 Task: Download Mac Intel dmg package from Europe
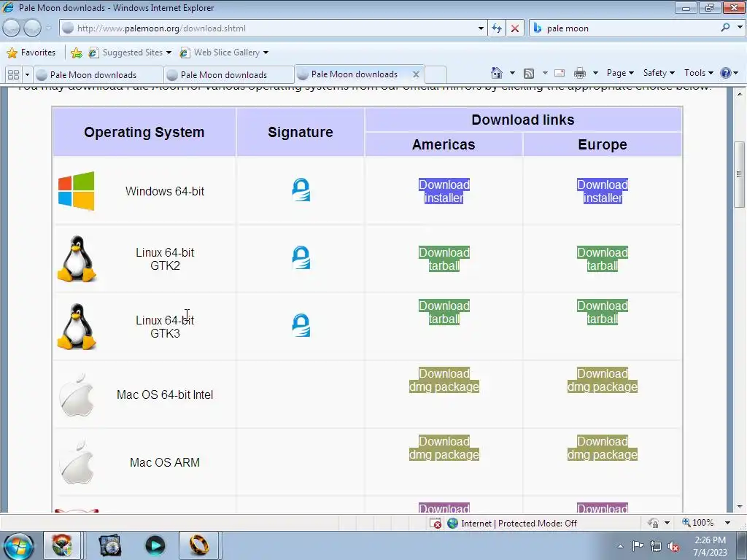point(603,380)
